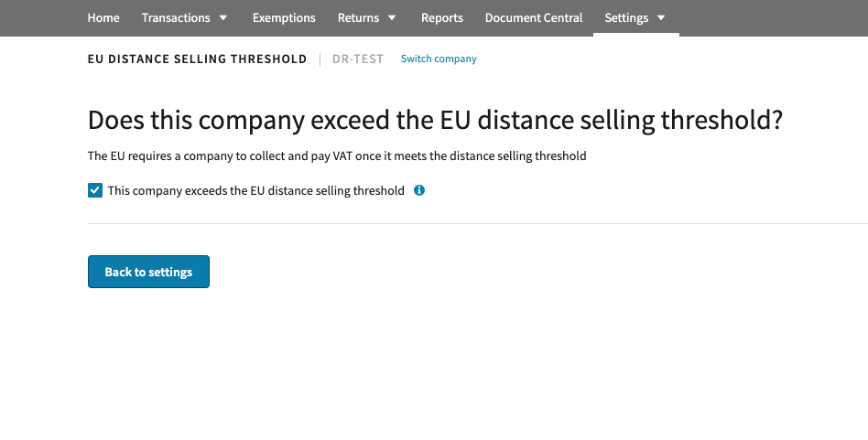
Task: Navigate to Document Central
Action: (534, 18)
